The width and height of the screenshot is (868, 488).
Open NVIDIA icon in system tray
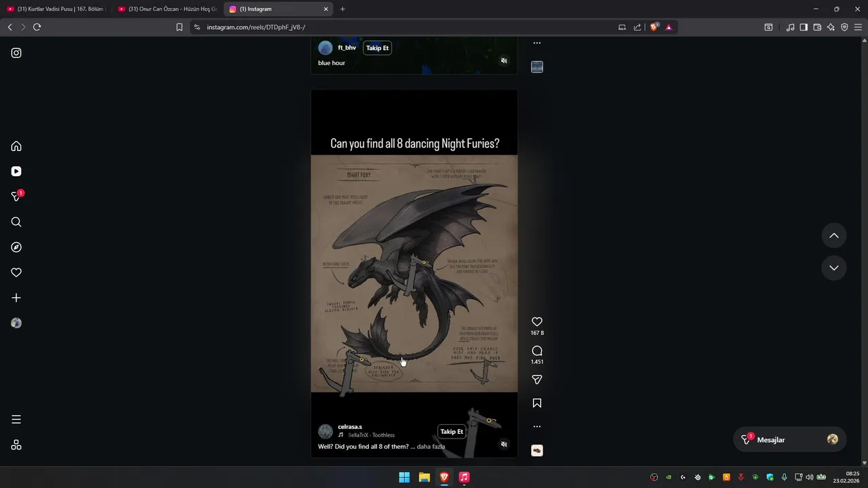(x=669, y=477)
